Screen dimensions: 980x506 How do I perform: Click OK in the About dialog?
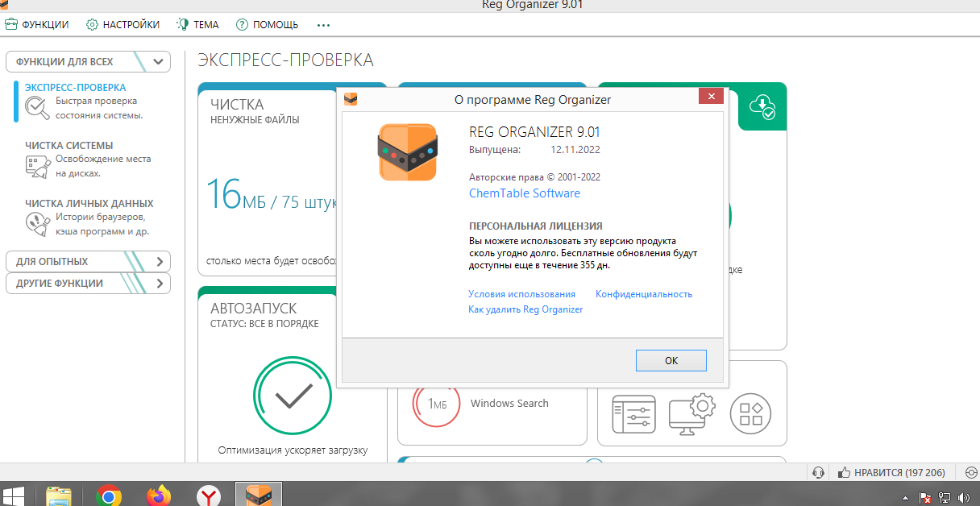click(671, 360)
